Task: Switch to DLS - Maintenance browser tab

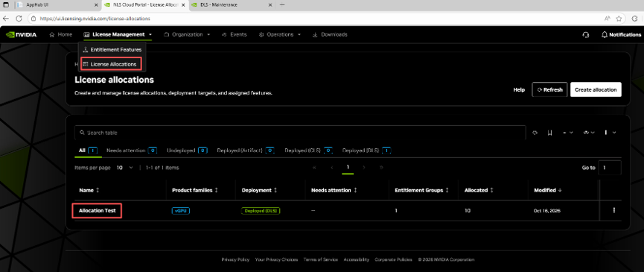Action: coord(232,5)
